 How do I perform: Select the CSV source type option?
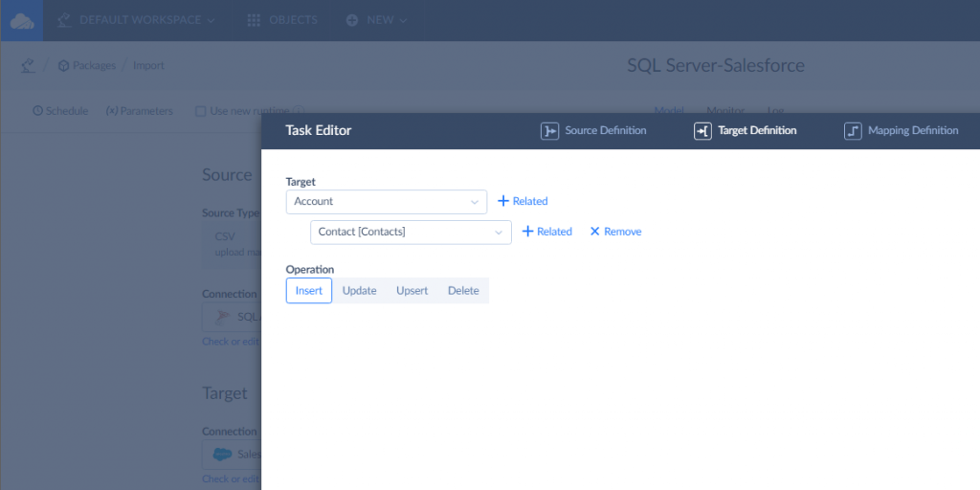pyautogui.click(x=232, y=244)
